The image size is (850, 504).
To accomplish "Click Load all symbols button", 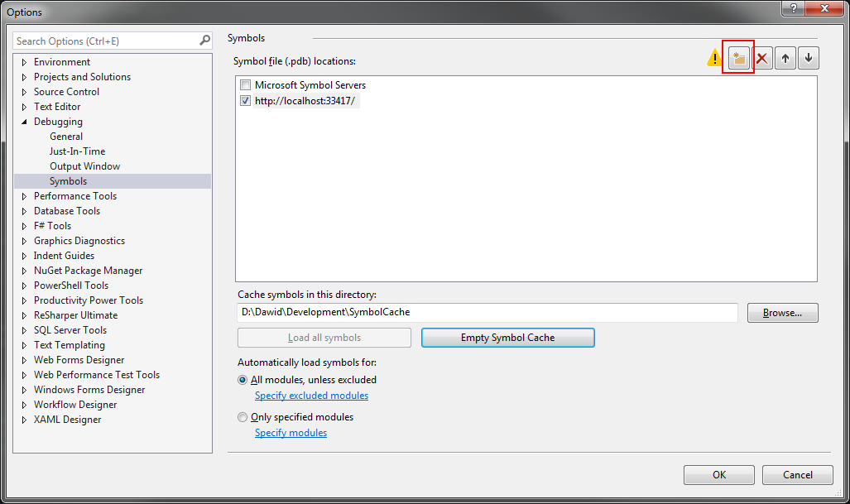I will pos(324,338).
